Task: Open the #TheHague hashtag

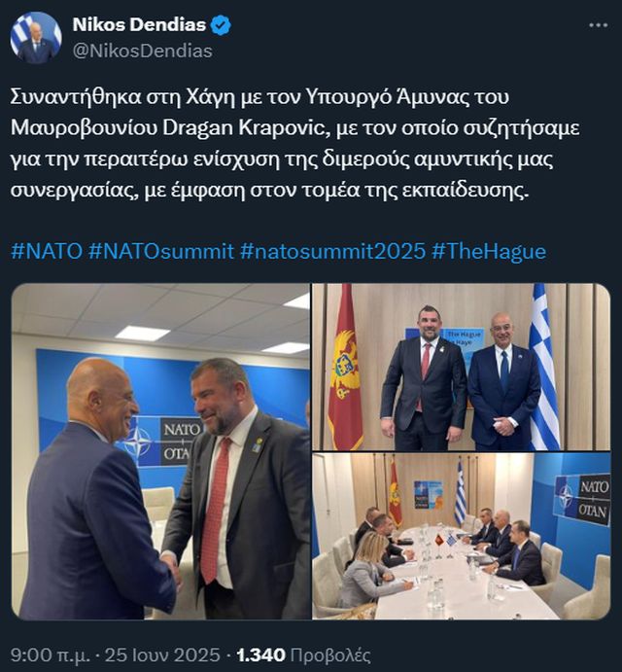Action: coord(489,251)
